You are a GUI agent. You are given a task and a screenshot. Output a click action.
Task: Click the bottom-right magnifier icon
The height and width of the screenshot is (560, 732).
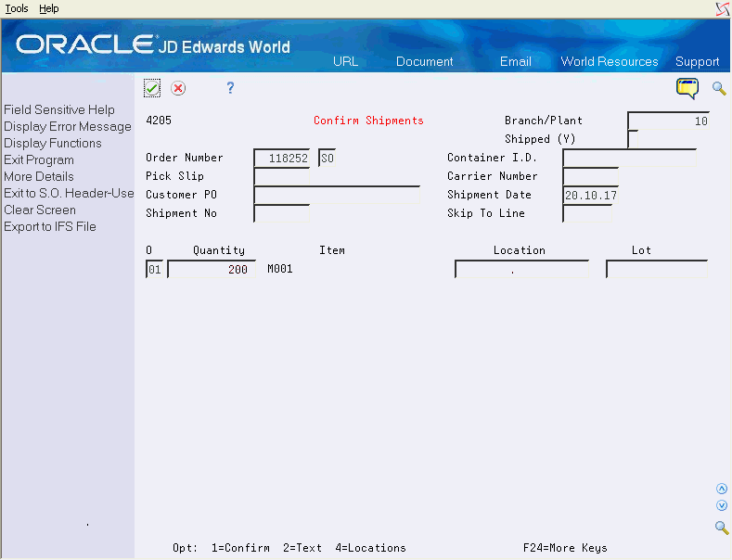pyautogui.click(x=722, y=528)
